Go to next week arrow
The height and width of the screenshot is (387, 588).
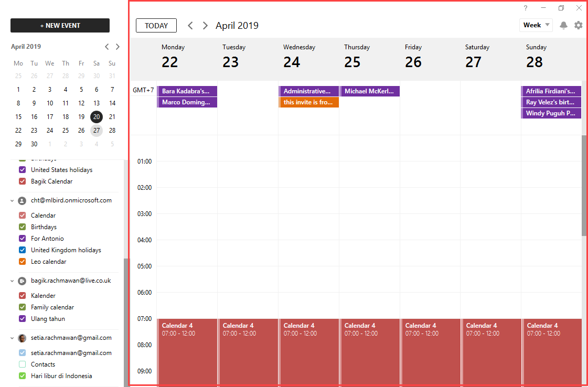(x=205, y=26)
